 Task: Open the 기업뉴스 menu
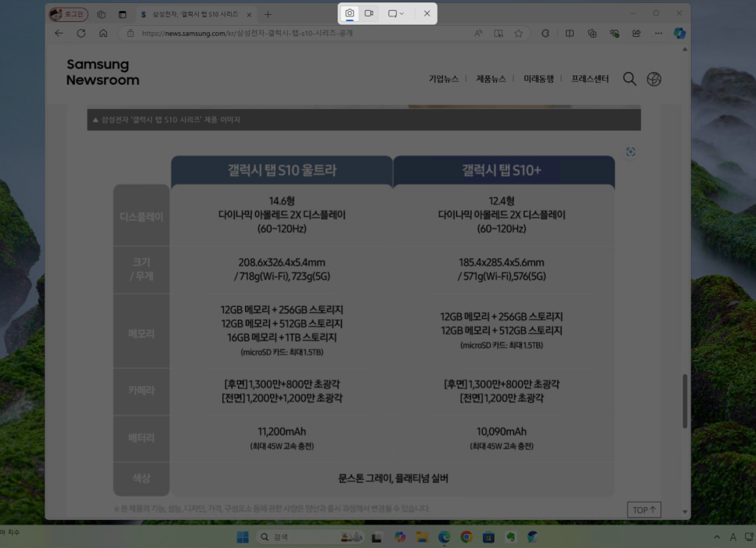444,78
